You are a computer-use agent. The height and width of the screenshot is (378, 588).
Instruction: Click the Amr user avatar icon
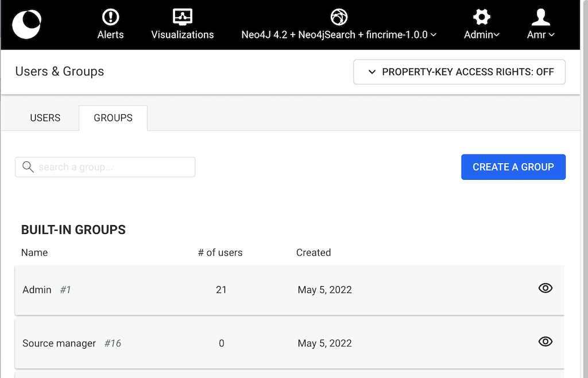point(540,17)
